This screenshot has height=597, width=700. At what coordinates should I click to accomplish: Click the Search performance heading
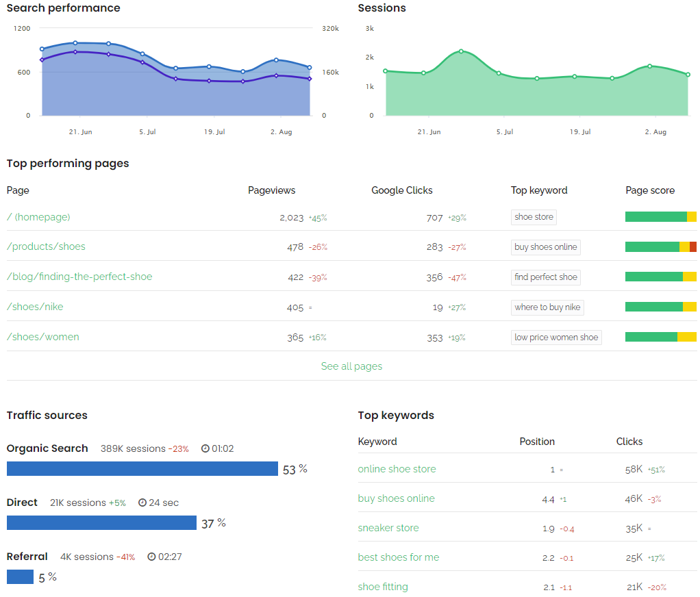point(64,8)
